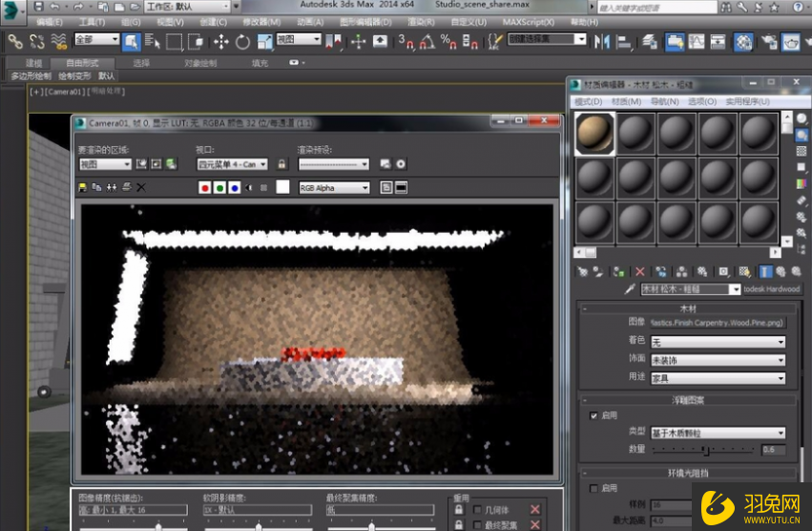Toggle green channel in render window
Screen dimensions: 812x531
click(219, 187)
